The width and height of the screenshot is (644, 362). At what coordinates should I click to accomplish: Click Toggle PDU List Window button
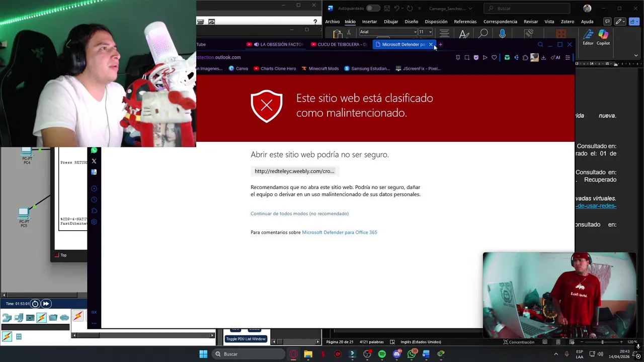246,339
